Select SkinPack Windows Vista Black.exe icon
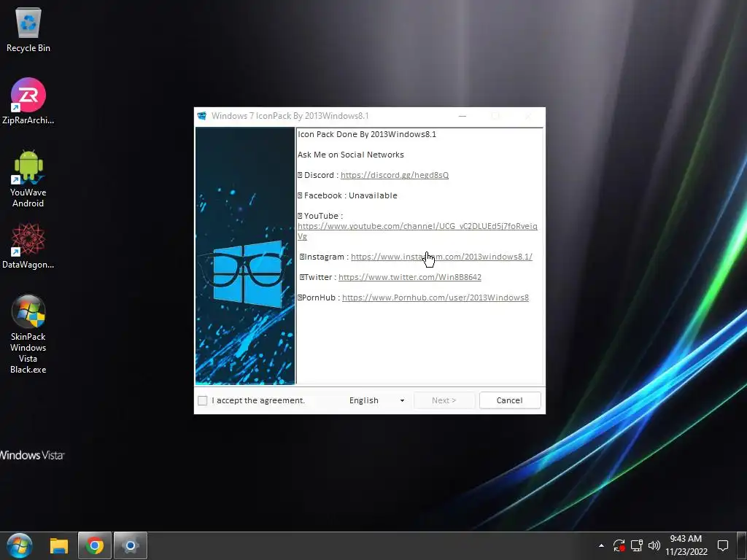747x560 pixels. coord(28,334)
